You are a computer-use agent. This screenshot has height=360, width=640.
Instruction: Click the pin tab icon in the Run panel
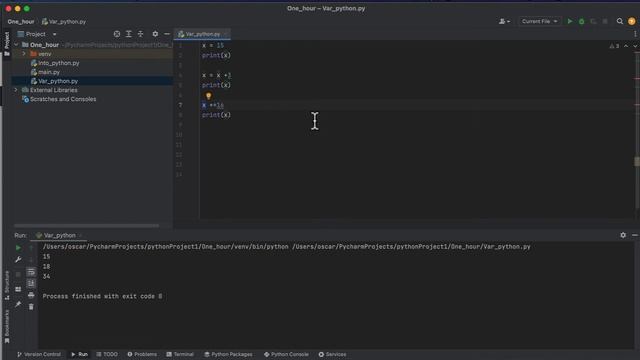coord(18,304)
